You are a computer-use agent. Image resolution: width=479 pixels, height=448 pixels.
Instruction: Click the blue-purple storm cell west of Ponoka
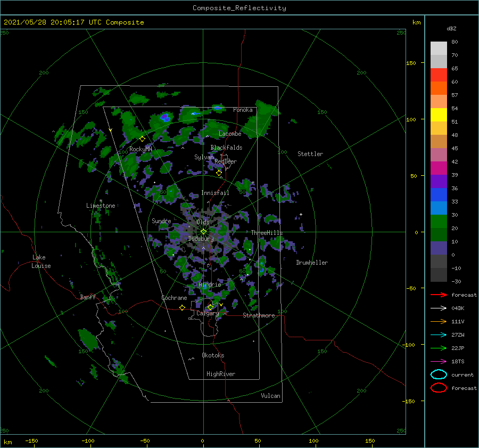(x=166, y=117)
